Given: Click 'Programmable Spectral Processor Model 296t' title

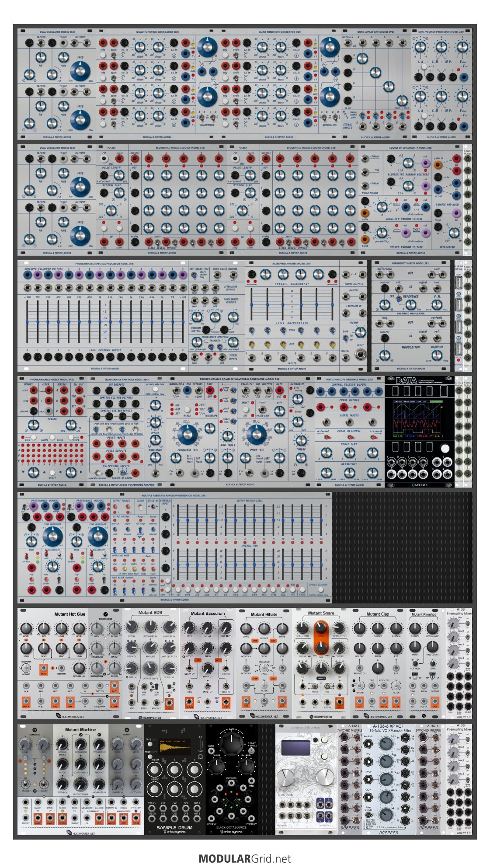Looking at the screenshot, I should (x=104, y=264).
